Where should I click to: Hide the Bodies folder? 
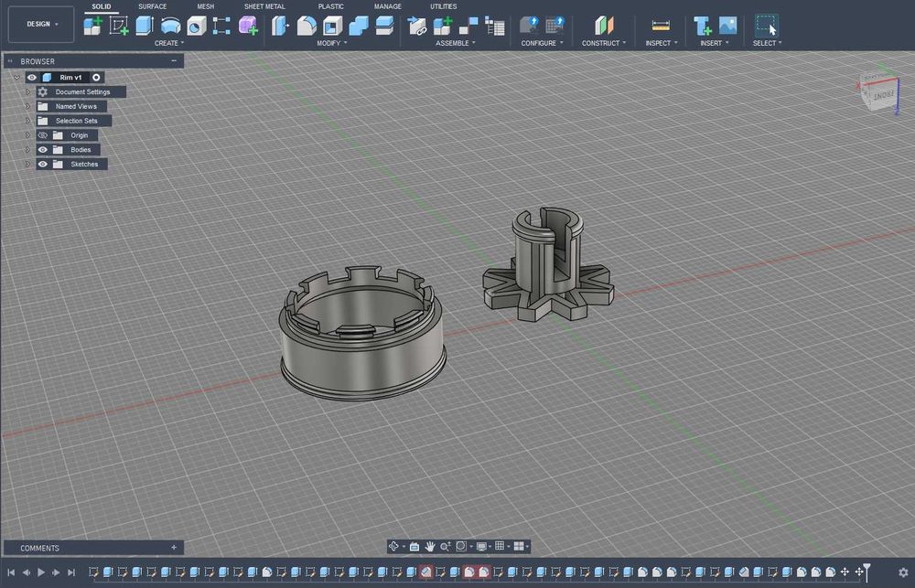tap(43, 150)
